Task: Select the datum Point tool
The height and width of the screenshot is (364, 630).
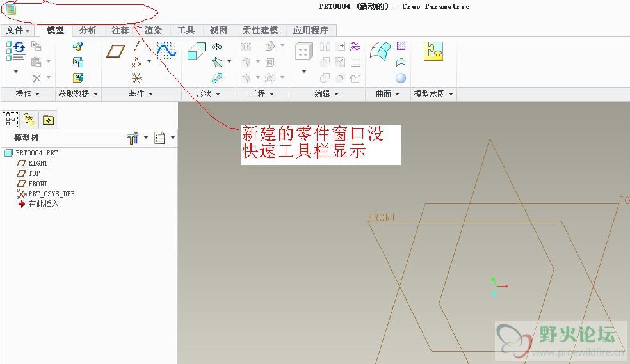Action: (x=136, y=62)
